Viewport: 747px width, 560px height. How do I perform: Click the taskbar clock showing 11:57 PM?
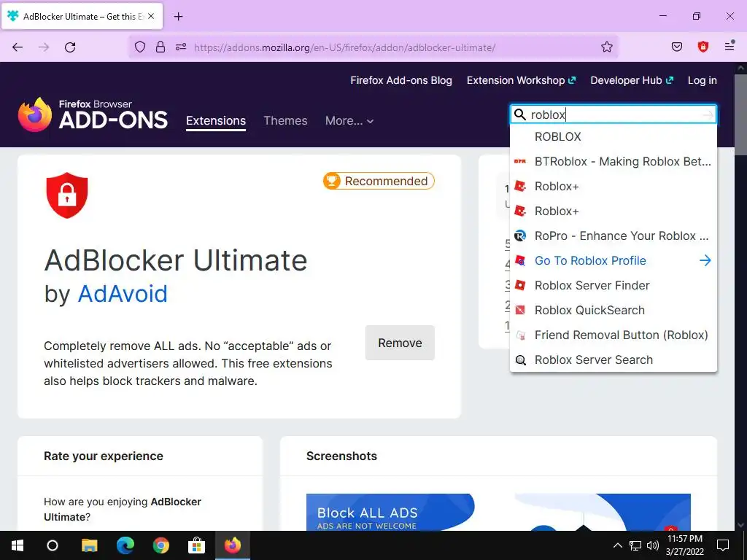click(x=684, y=545)
